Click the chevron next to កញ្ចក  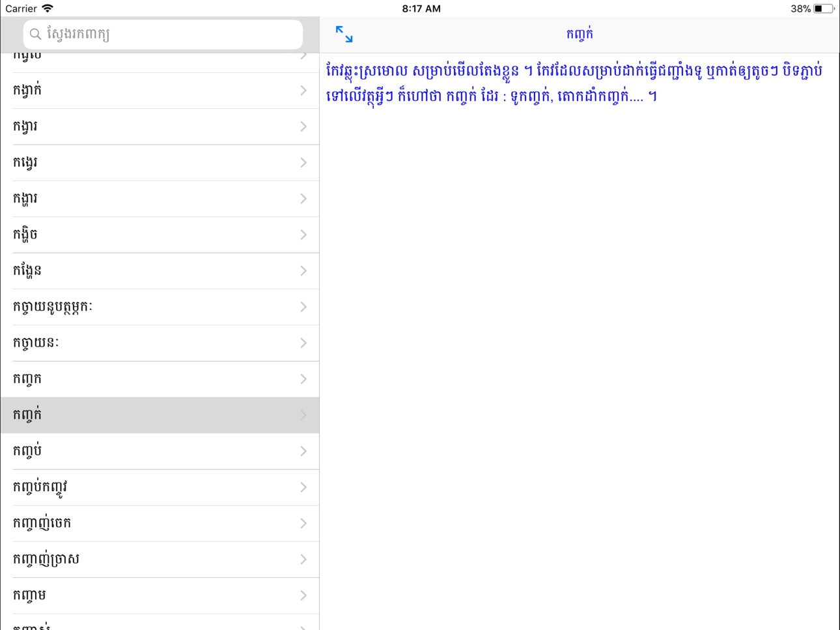(303, 379)
